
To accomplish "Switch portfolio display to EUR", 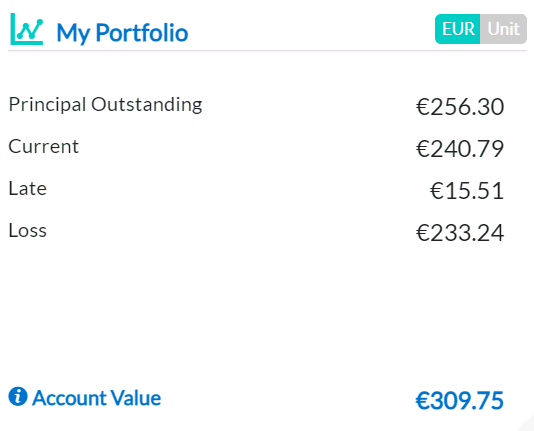I will [x=458, y=29].
